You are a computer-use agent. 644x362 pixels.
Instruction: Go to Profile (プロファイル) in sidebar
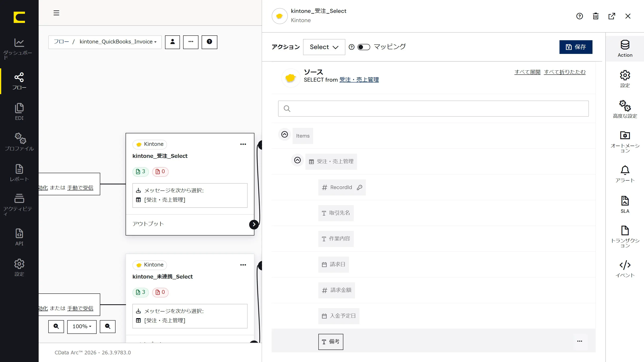coord(19,142)
